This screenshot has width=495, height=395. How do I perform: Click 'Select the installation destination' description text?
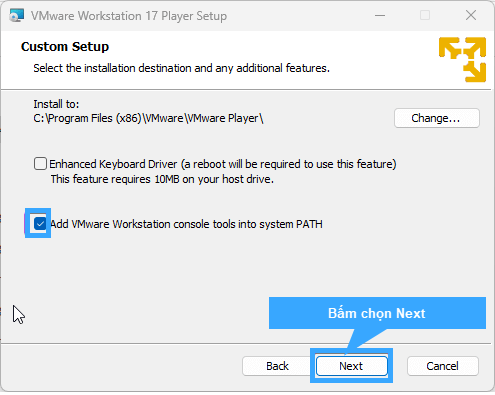(x=181, y=68)
